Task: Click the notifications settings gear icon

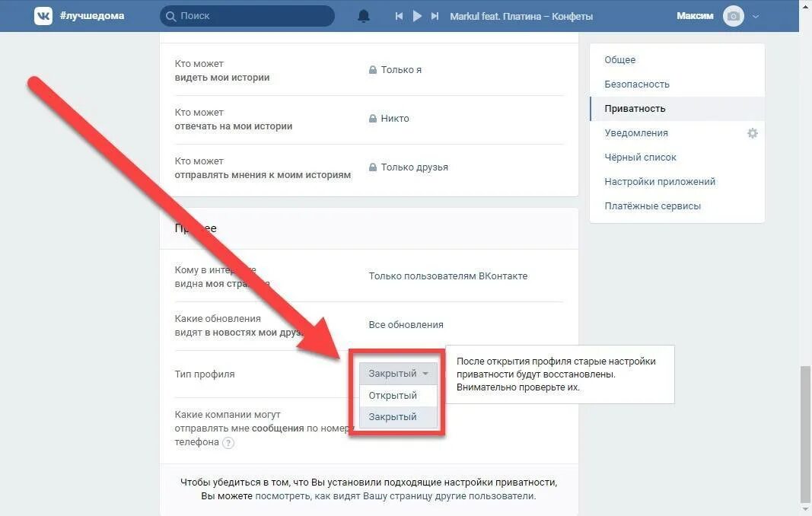Action: 753,133
